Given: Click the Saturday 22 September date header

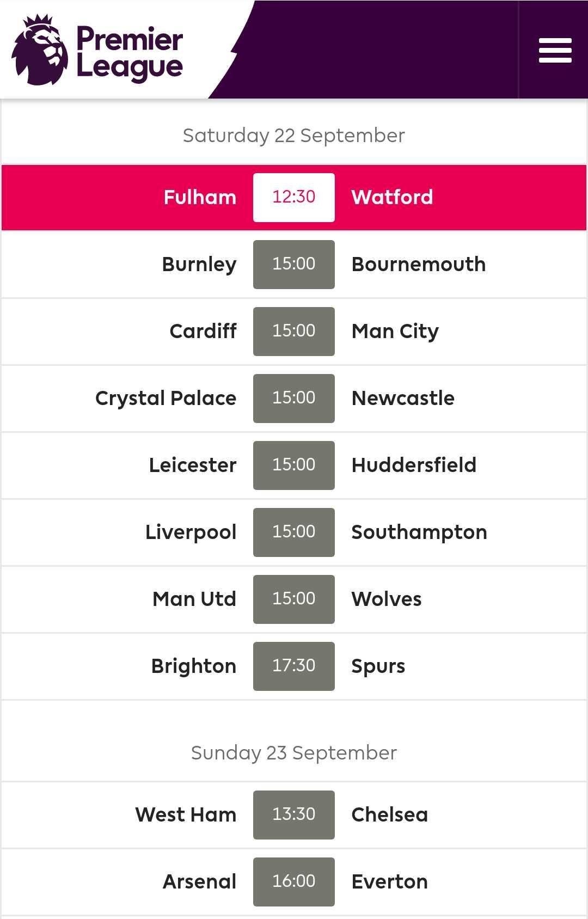Looking at the screenshot, I should (293, 136).
